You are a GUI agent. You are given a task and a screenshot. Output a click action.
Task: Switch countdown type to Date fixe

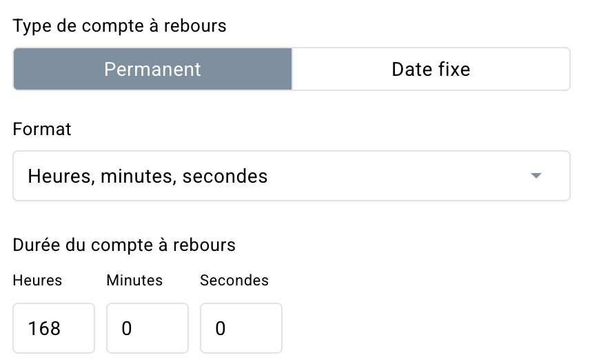[x=431, y=69]
